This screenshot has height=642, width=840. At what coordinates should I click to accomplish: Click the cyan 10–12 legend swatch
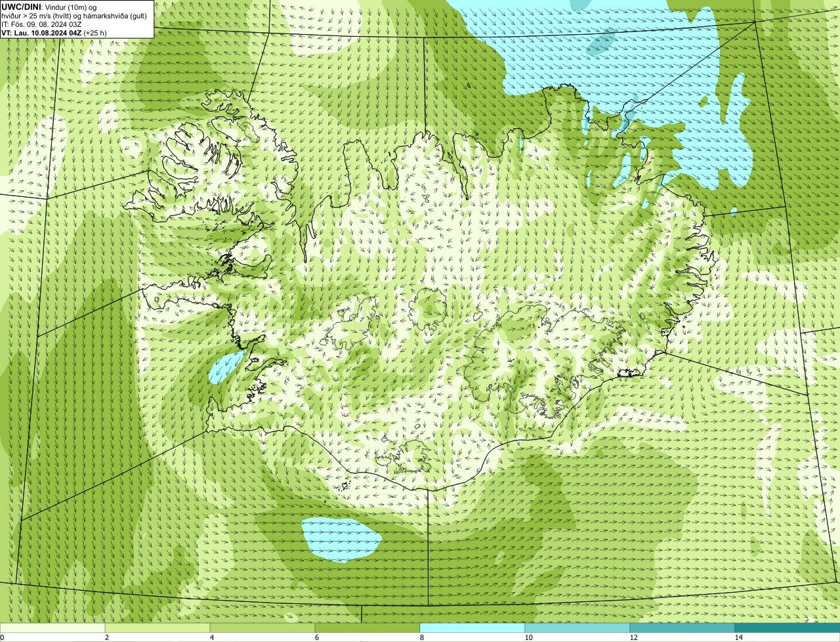pyautogui.click(x=577, y=628)
